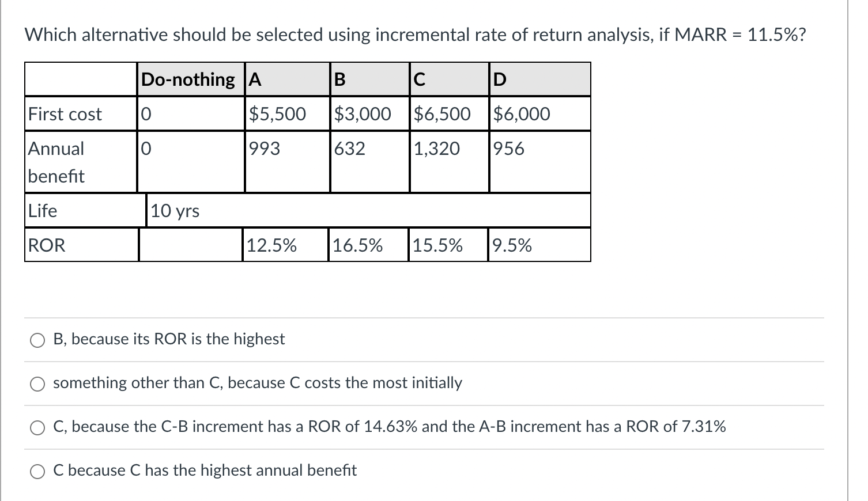Click the 'Do-nothing' column header
The width and height of the screenshot is (868, 501).
(x=187, y=79)
